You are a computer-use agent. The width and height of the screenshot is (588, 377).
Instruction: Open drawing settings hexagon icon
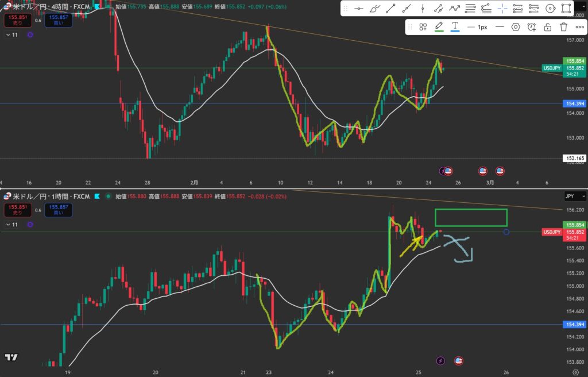(x=516, y=27)
